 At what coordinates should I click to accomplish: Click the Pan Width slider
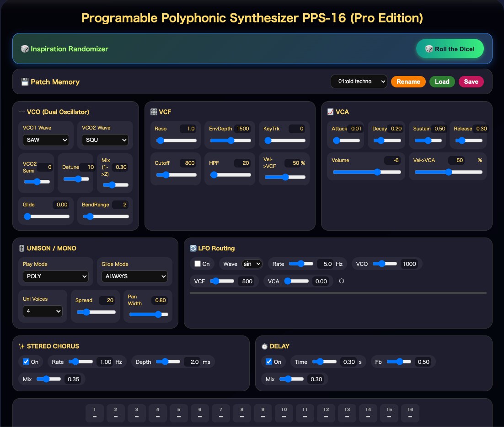(x=149, y=314)
